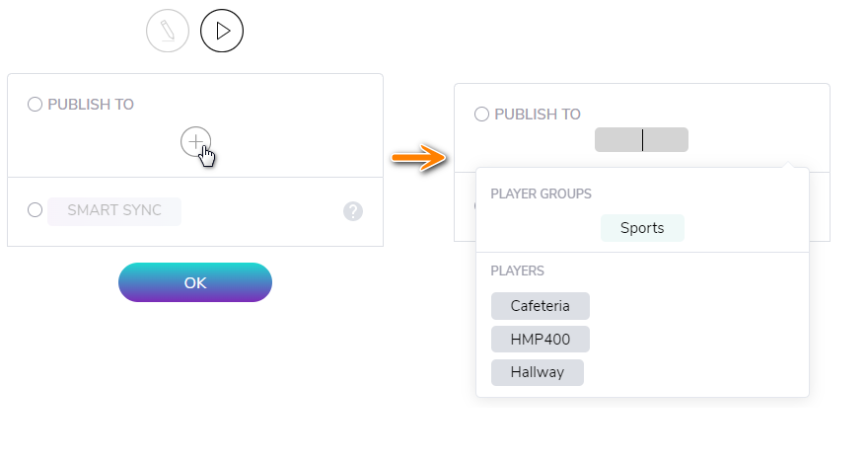Click the Player Groups section header
Viewport: 868px width, 464px height.
[x=541, y=194]
